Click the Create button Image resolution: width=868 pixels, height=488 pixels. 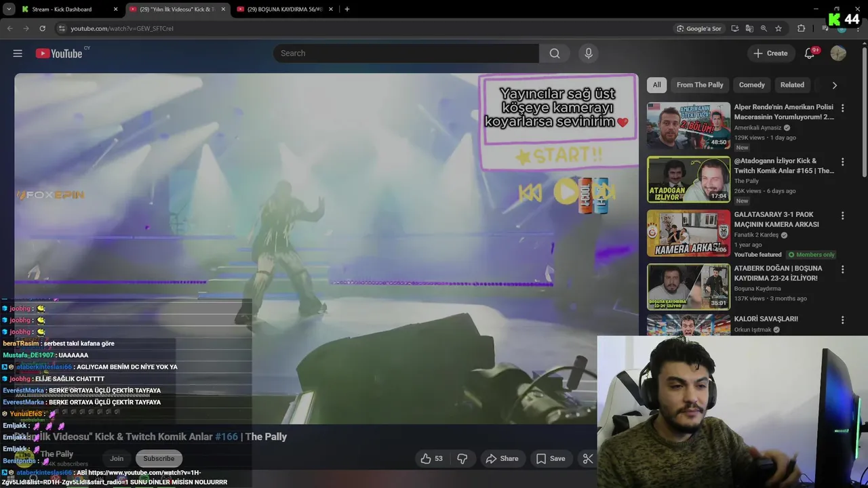pyautogui.click(x=771, y=54)
